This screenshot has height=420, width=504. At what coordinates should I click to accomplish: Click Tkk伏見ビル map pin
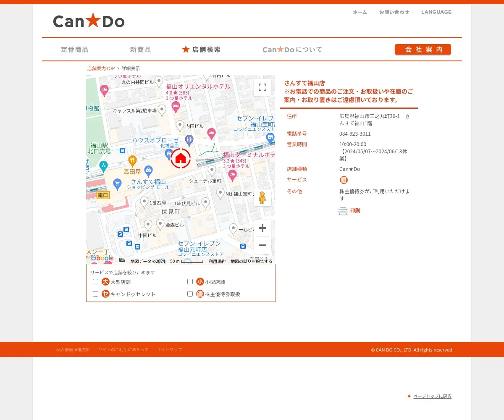pos(205,203)
